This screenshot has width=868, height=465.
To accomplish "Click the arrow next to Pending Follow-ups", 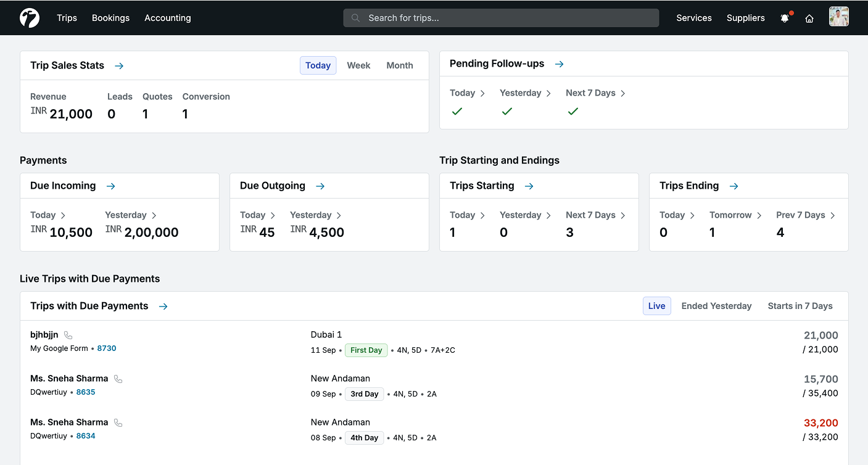I will [559, 64].
